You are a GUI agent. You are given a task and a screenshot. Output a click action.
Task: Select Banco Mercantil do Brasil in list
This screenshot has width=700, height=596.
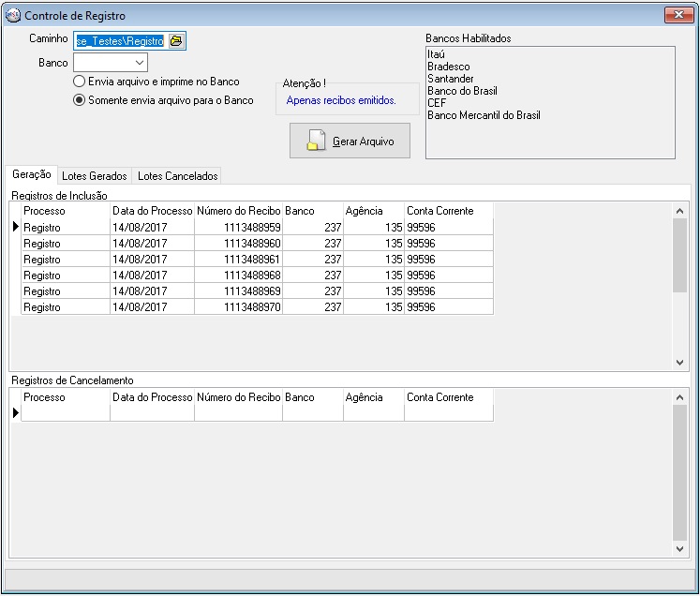(x=484, y=115)
